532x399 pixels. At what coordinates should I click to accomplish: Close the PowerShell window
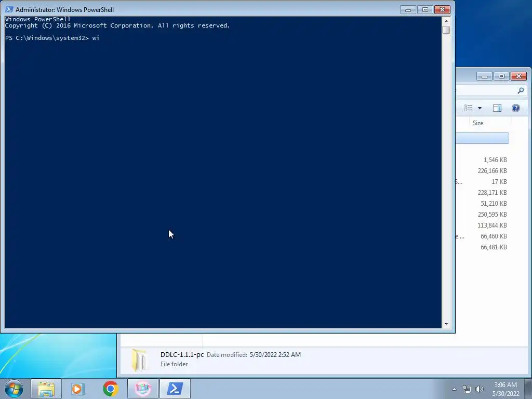(442, 10)
